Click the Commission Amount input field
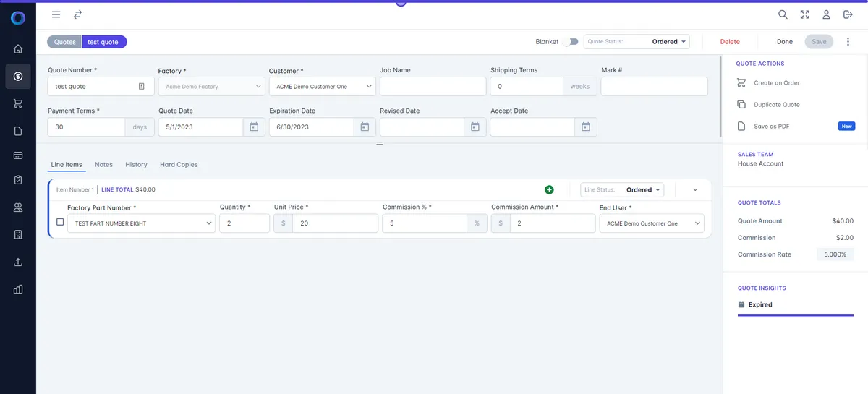The width and height of the screenshot is (868, 394). point(552,223)
